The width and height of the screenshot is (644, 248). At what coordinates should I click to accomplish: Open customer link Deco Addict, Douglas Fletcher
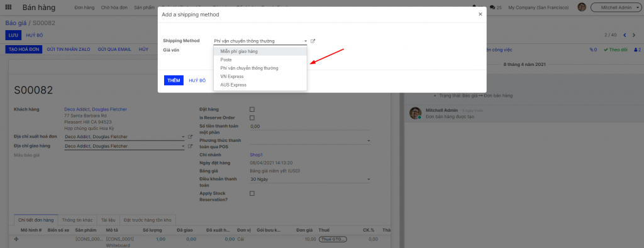[96, 109]
